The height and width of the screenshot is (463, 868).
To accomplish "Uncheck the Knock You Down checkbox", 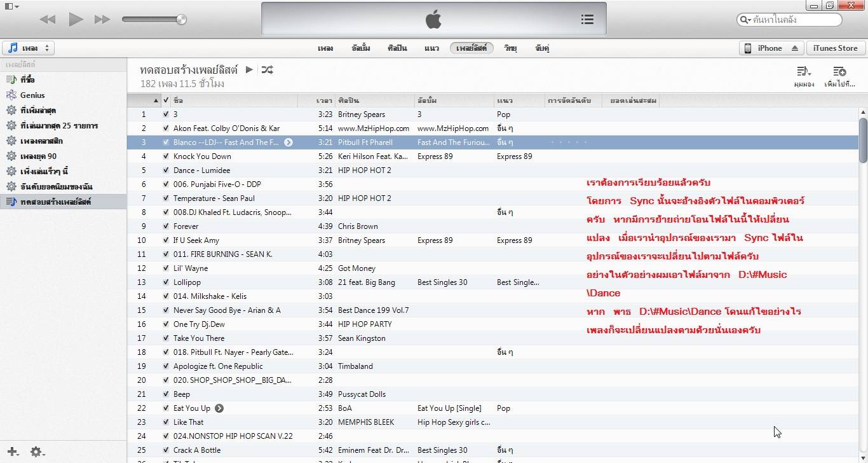I will pos(166,156).
